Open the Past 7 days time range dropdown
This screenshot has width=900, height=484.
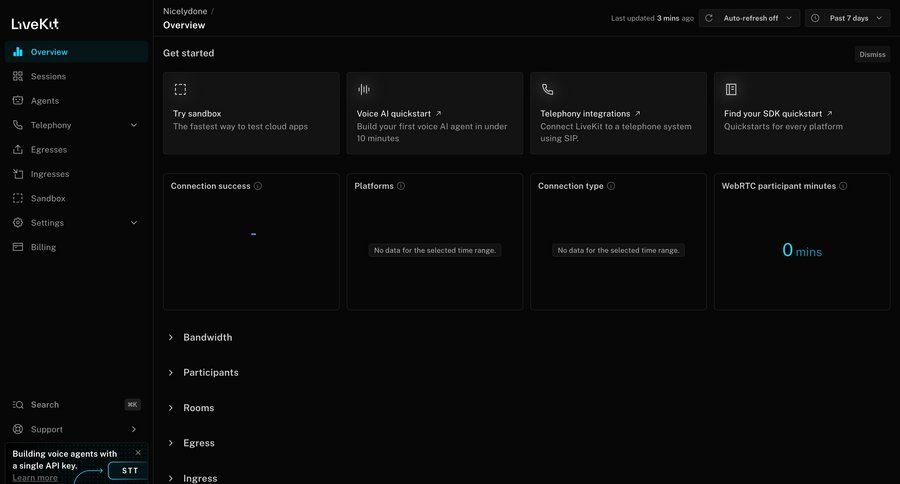pos(848,18)
